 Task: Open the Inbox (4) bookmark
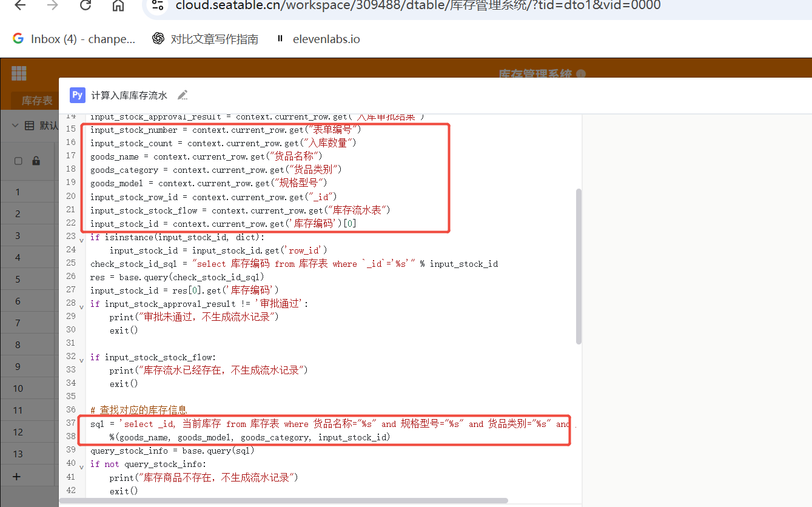coord(74,39)
